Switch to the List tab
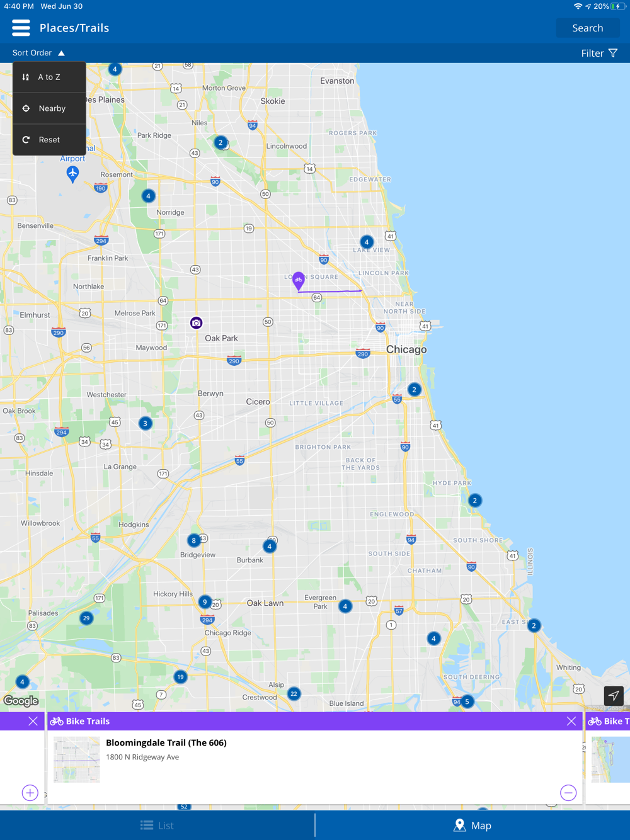This screenshot has height=840, width=630. click(157, 826)
